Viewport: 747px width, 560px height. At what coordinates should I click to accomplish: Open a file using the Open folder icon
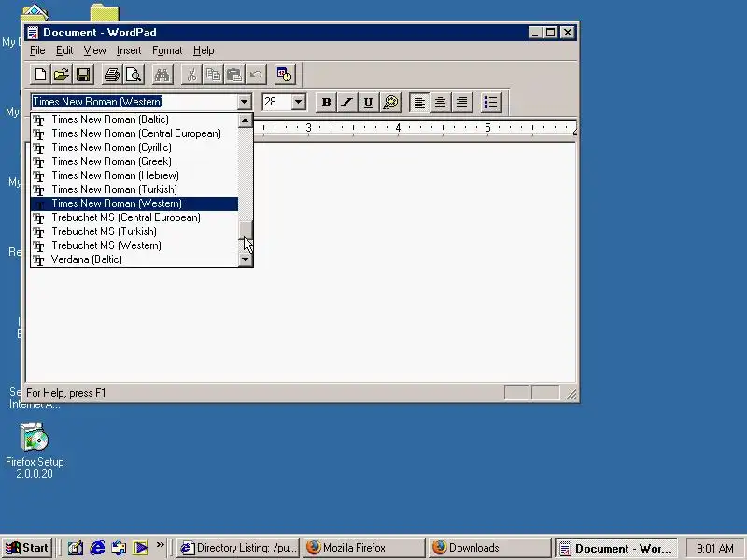point(62,75)
